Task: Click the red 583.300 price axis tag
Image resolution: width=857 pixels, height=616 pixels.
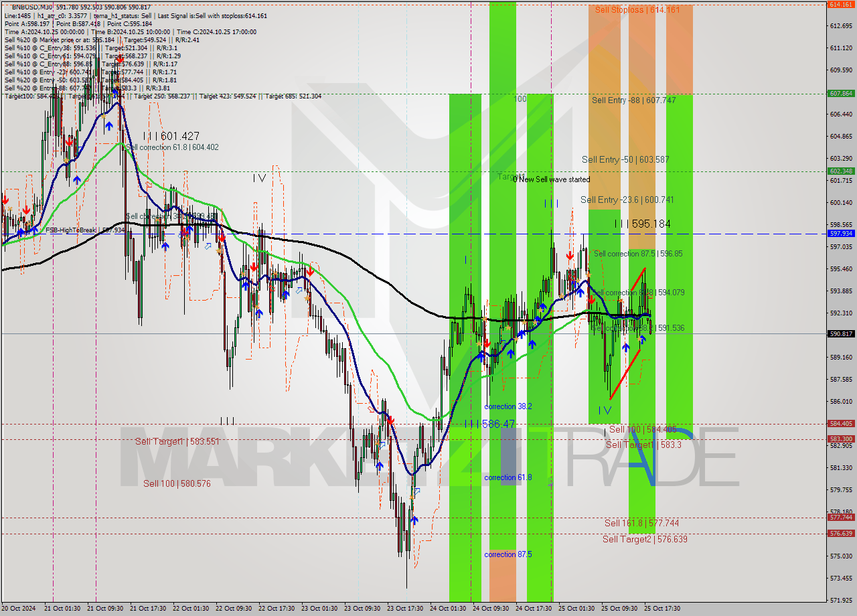Action: pos(841,439)
